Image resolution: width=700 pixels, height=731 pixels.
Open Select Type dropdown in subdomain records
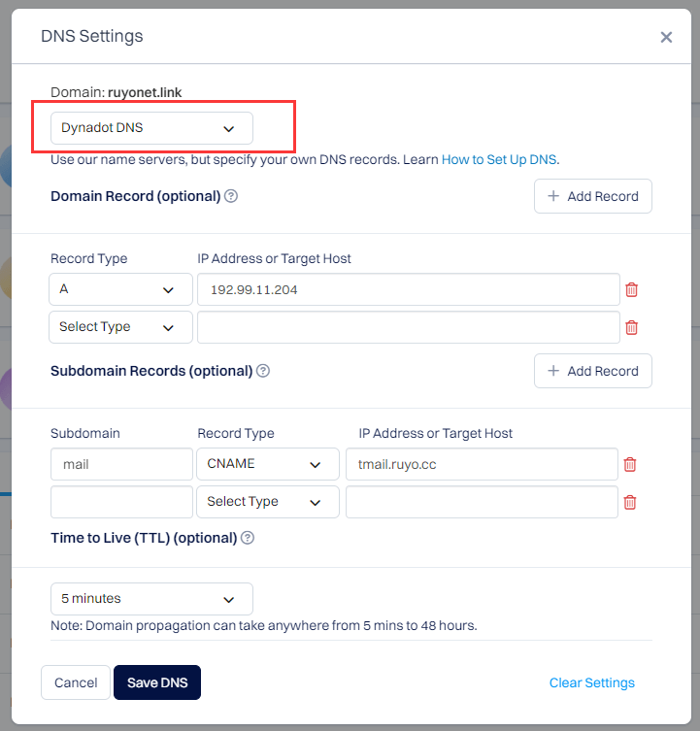268,502
